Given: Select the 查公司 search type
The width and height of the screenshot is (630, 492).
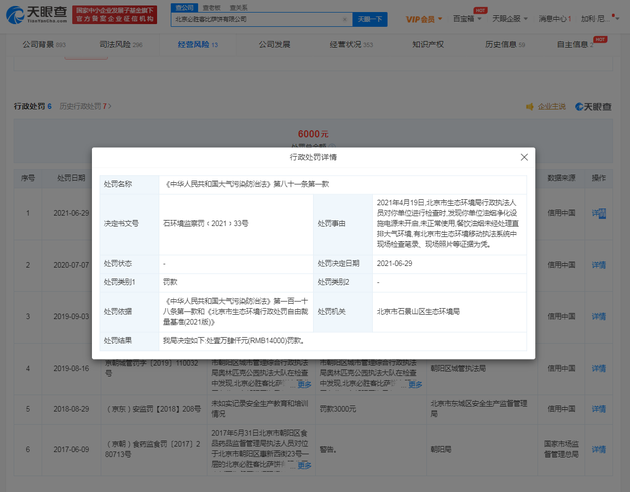Looking at the screenshot, I should pos(184,6).
